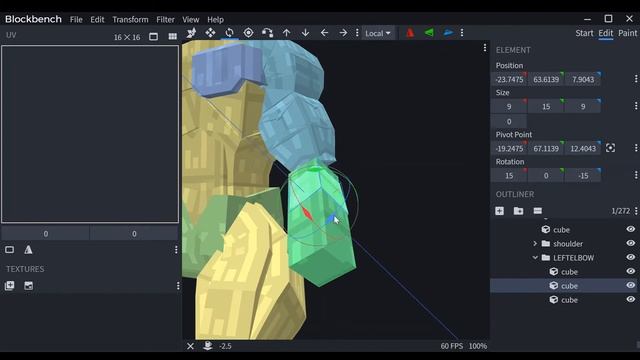This screenshot has height=360, width=640.
Task: Click the UV size 16 × 16 label
Action: [127, 37]
